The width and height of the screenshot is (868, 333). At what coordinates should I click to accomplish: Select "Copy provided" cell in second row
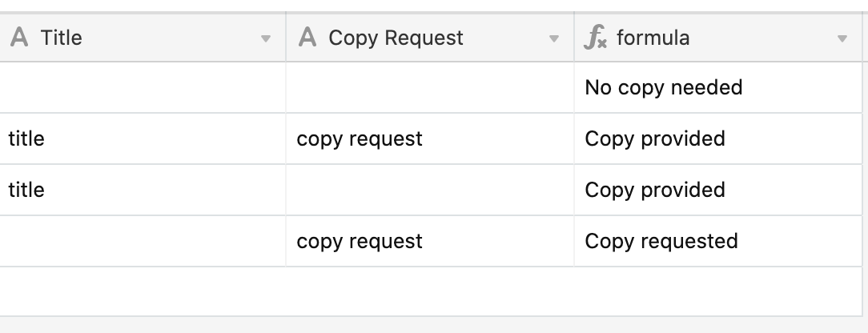pyautogui.click(x=718, y=138)
